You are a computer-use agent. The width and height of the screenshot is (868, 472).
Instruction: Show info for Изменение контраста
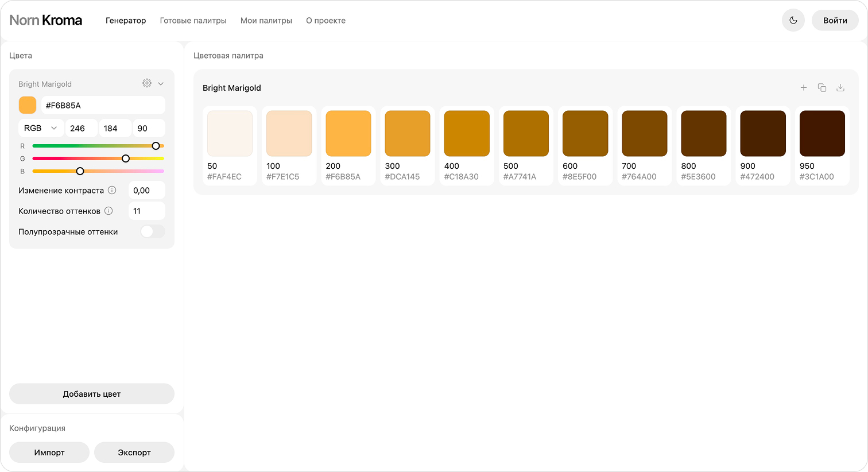[x=113, y=190]
